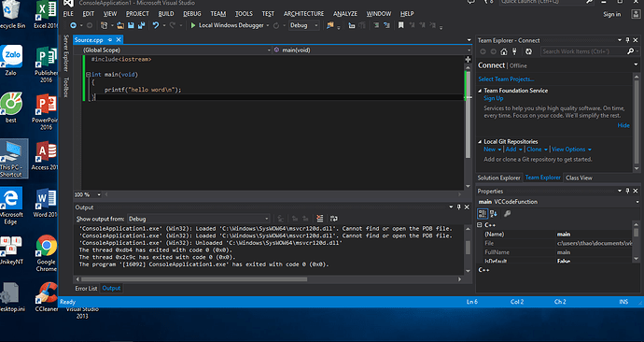The image size is (644, 342).
Task: Open the FILE menu
Action: (68, 14)
